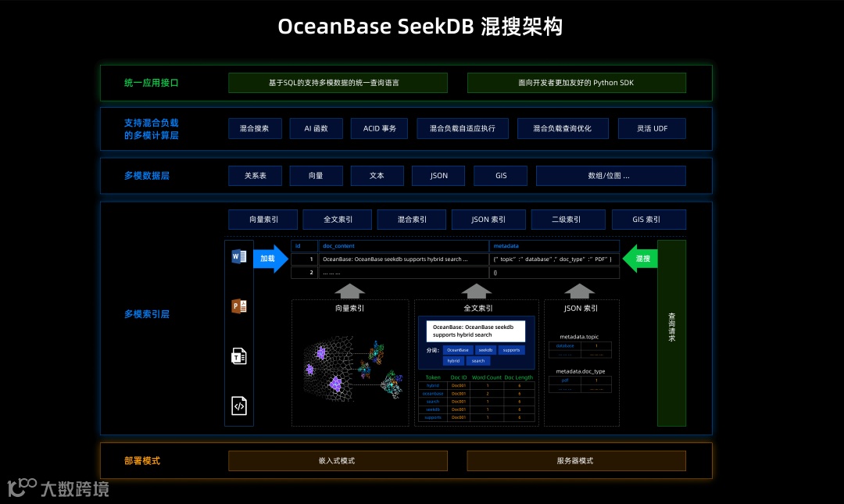Click gray up arrow above 向量索引 panel
Screen dimensions: 844x504
tap(350, 291)
